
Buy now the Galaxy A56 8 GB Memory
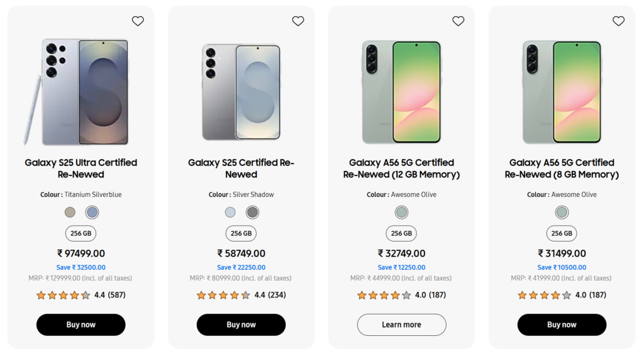click(562, 325)
